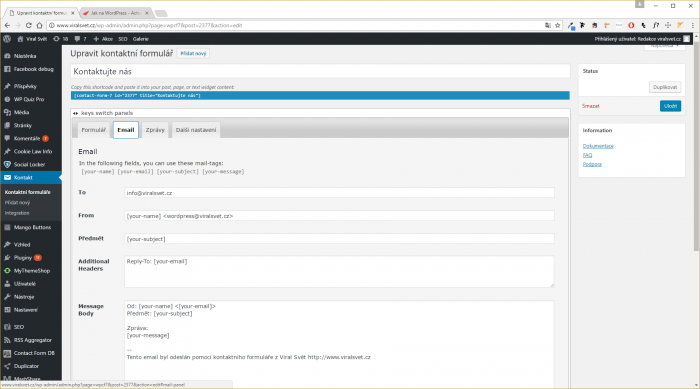Open Kontakt menu in sidebar
The image size is (700, 389).
[31, 177]
